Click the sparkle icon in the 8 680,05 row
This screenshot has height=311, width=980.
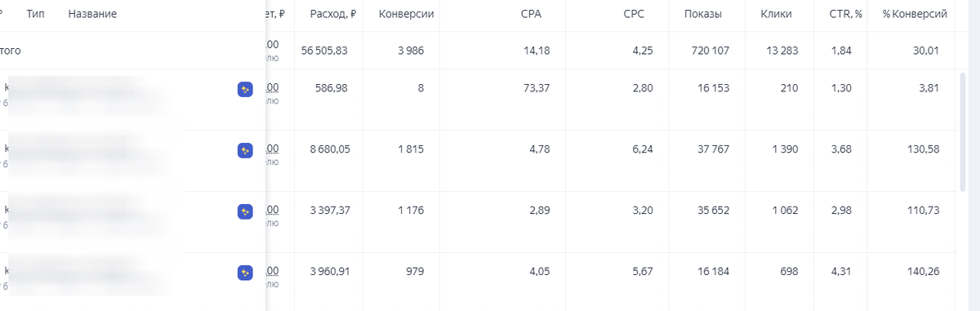coord(245,150)
